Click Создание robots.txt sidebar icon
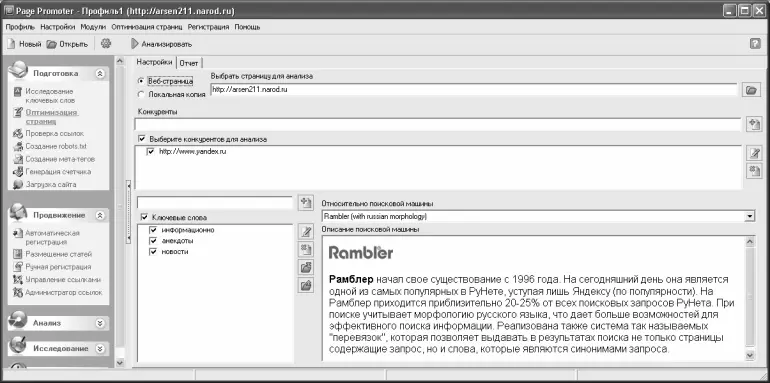This screenshot has height=383, width=770. click(18, 146)
